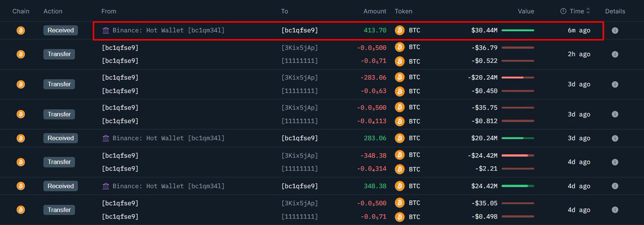Click the Token column header
The image size is (644, 225).
[x=403, y=11]
